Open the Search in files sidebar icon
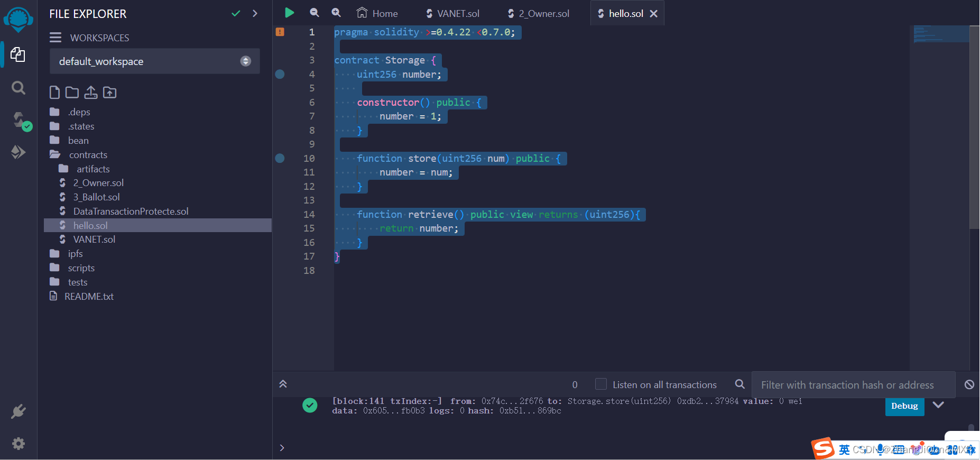The width and height of the screenshot is (980, 460). 19,88
